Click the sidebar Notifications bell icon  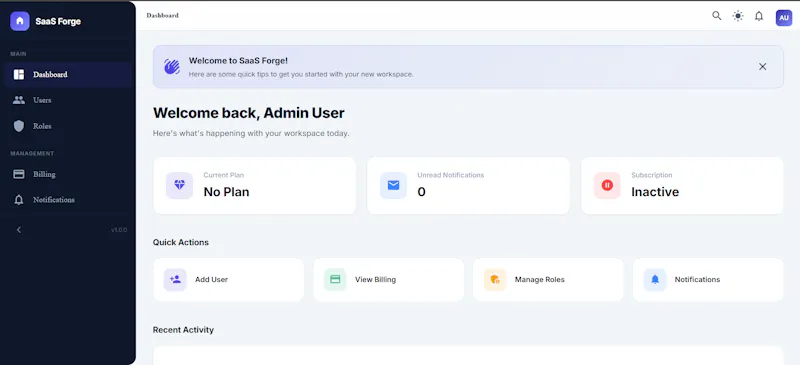19,200
